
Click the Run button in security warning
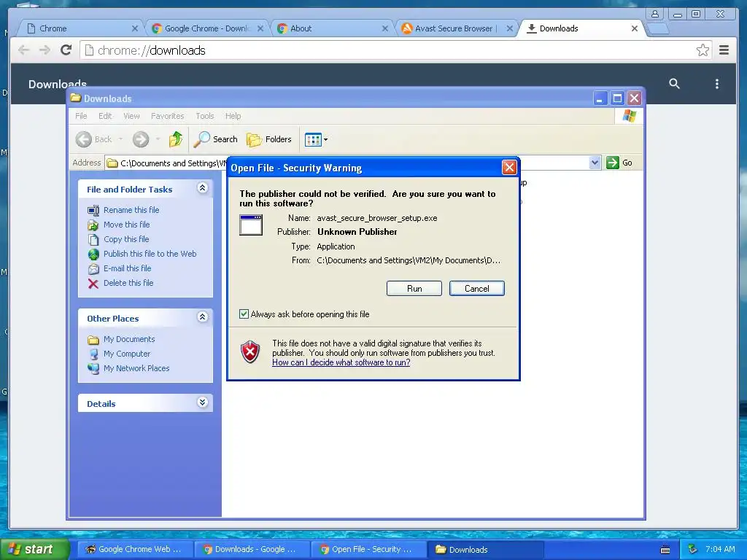tap(414, 289)
